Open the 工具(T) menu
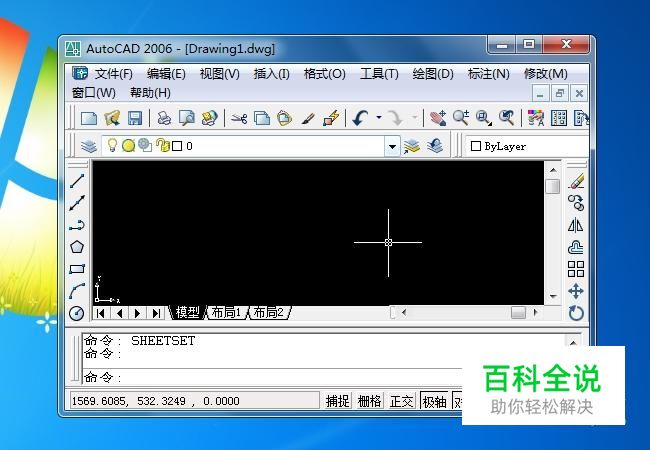This screenshot has height=450, width=650. [379, 74]
